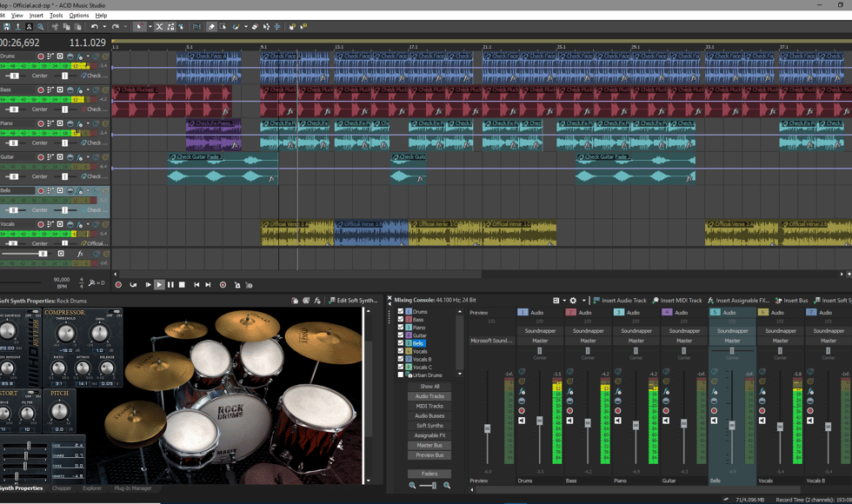Click Play From Start button

pos(148,285)
